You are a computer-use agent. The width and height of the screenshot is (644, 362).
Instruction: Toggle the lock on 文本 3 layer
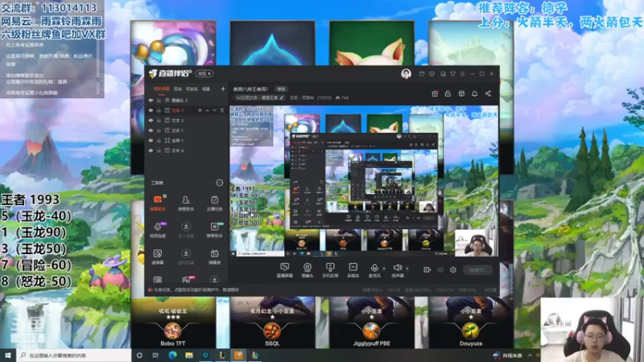[159, 120]
